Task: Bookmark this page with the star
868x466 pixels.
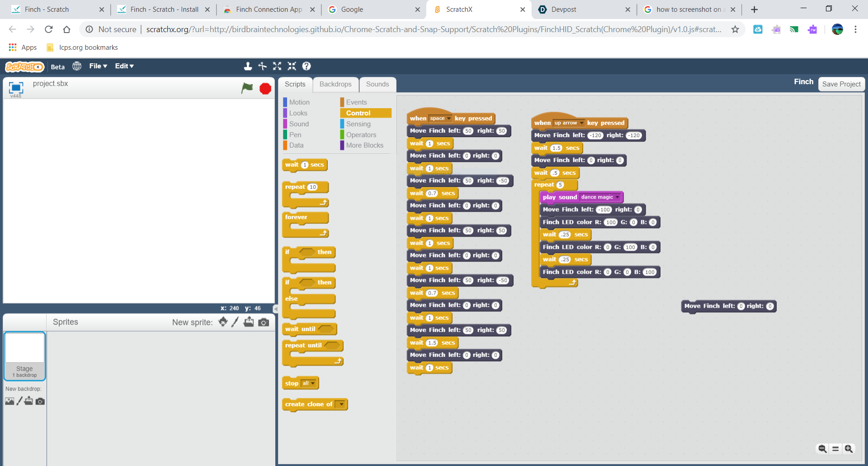Action: pyautogui.click(x=735, y=29)
